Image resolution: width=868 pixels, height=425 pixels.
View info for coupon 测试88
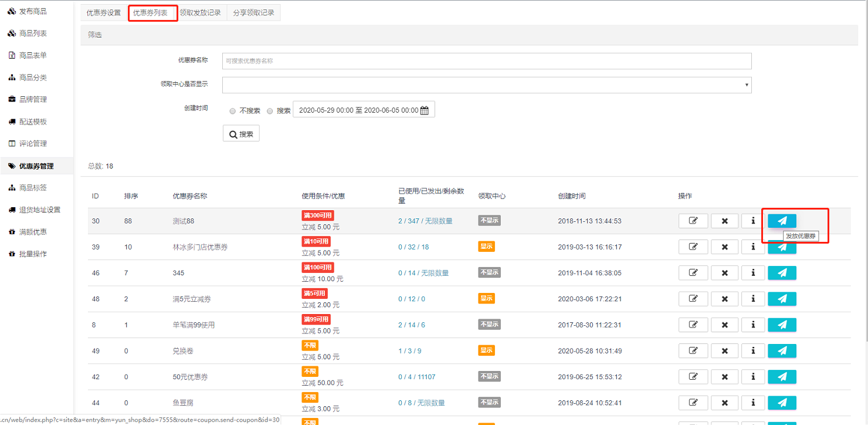[x=753, y=221]
